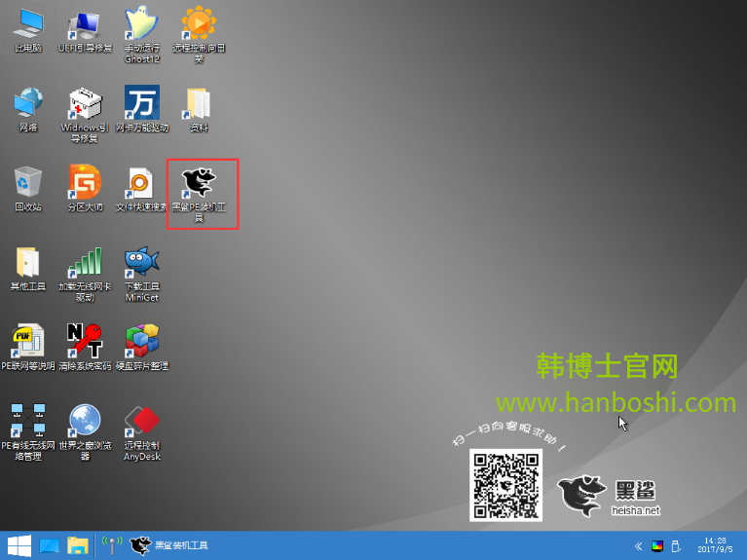Open 手动运行 Ghost12 shortcut
The height and width of the screenshot is (560, 747).
coord(141,23)
